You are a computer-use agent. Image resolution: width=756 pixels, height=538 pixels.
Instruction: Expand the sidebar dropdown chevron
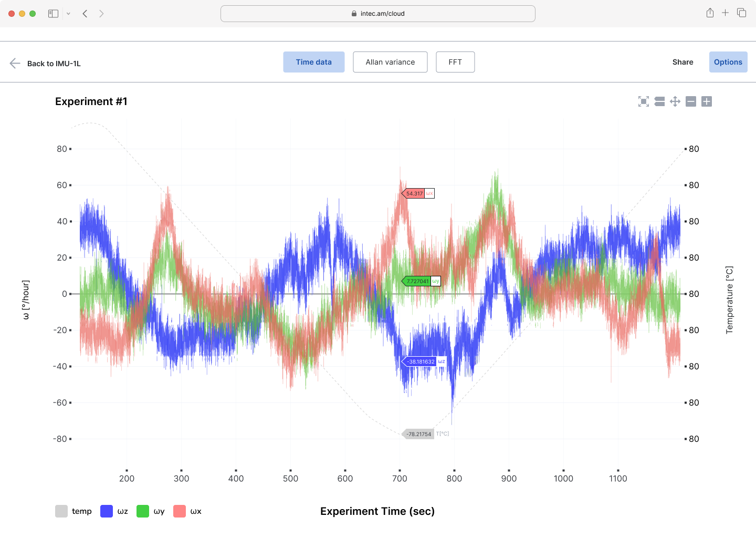coord(68,14)
